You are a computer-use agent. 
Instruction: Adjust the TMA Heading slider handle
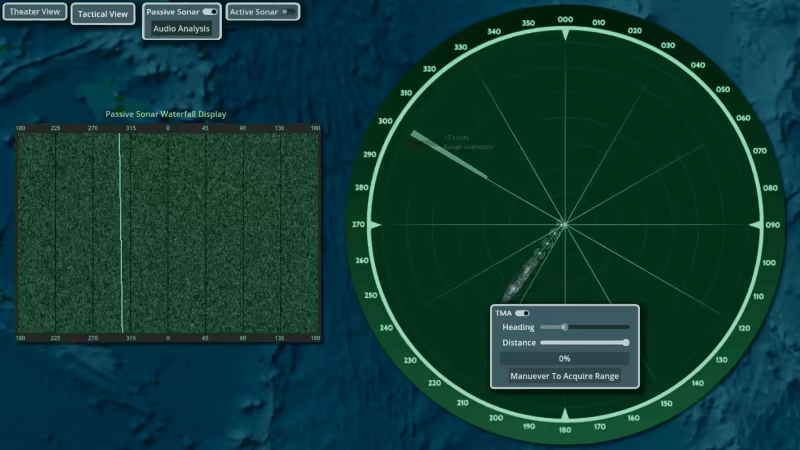pos(564,327)
